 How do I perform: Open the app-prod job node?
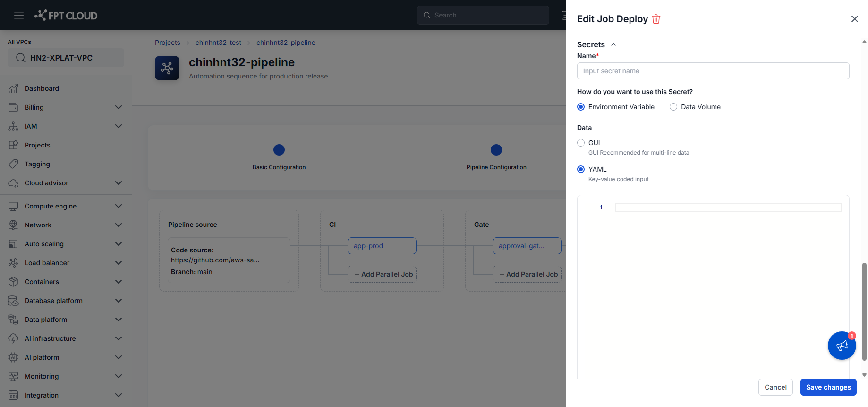(x=382, y=246)
